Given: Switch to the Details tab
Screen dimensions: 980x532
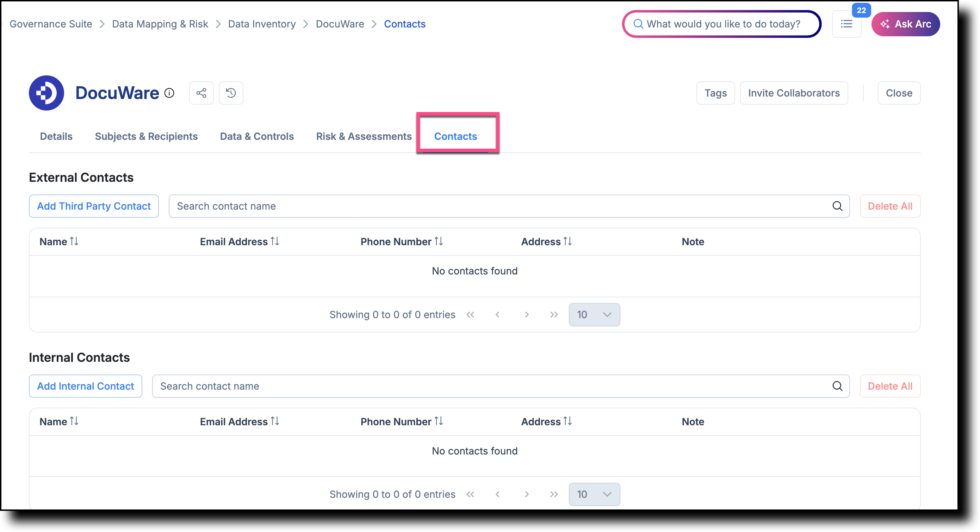Looking at the screenshot, I should pyautogui.click(x=56, y=136).
